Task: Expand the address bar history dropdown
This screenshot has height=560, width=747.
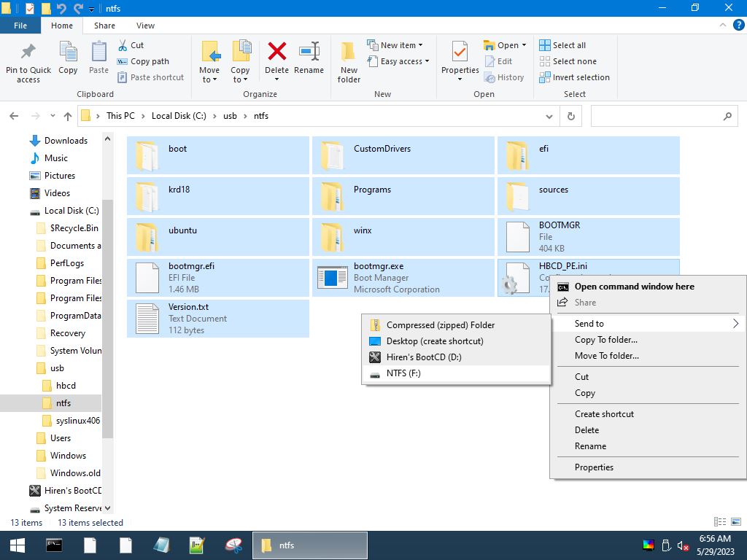Action: click(x=549, y=116)
